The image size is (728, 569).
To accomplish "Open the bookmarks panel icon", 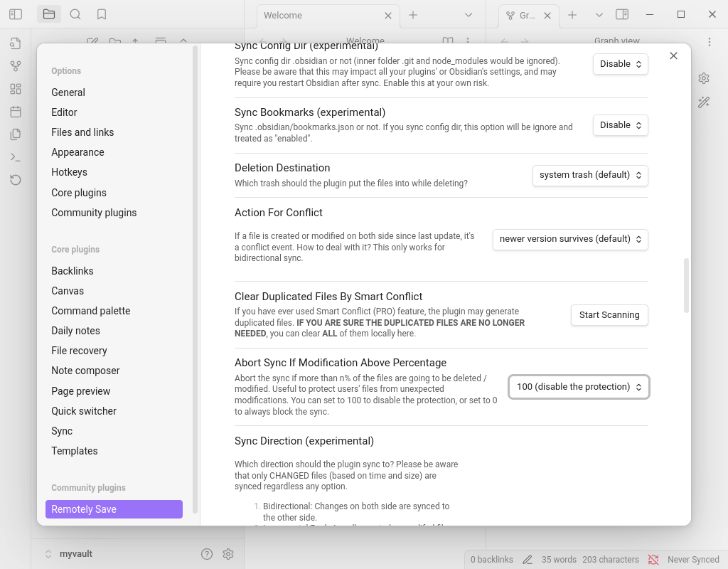I will (x=102, y=14).
